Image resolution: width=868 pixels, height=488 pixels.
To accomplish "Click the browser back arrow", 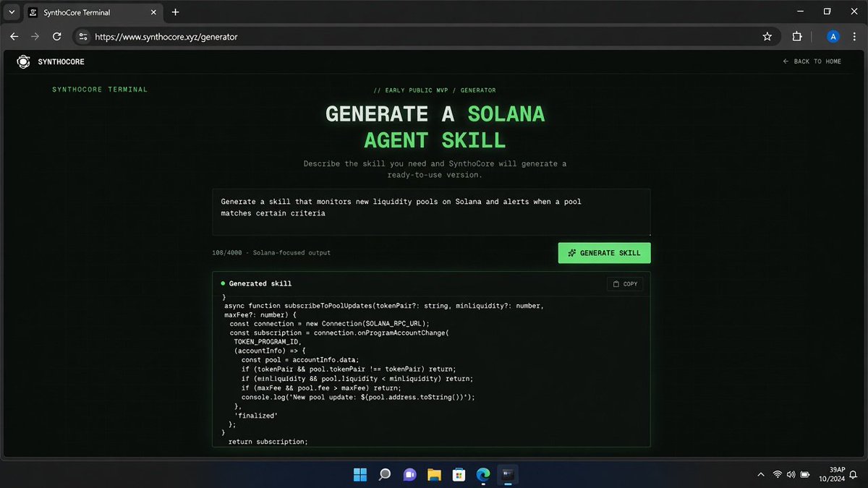I will [14, 36].
